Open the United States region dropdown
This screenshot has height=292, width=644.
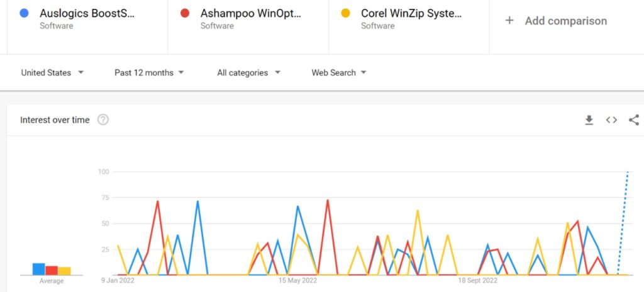pos(52,72)
